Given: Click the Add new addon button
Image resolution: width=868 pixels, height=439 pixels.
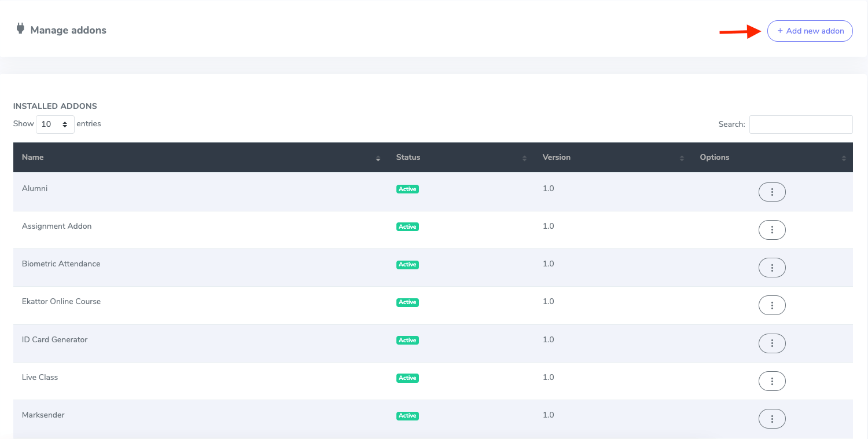Looking at the screenshot, I should click(x=810, y=31).
